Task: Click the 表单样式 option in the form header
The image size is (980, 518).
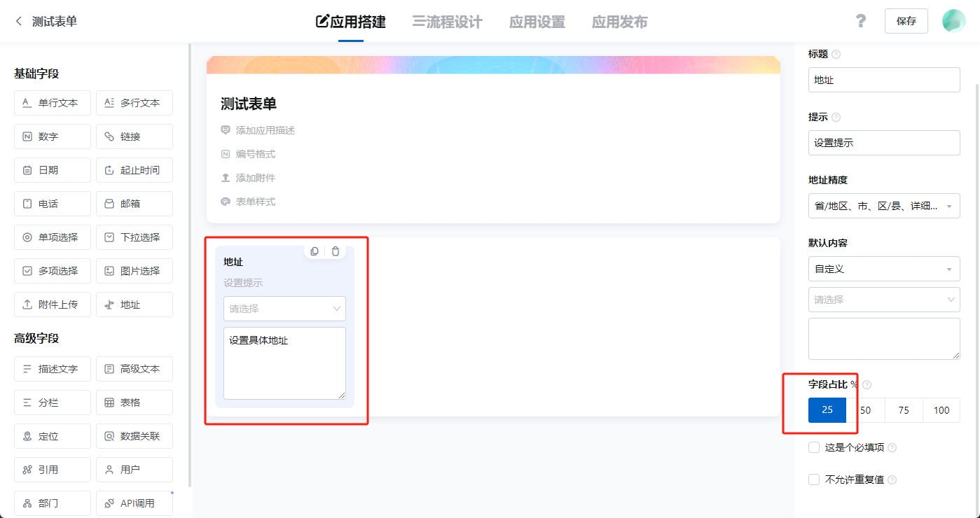Action: tap(255, 202)
